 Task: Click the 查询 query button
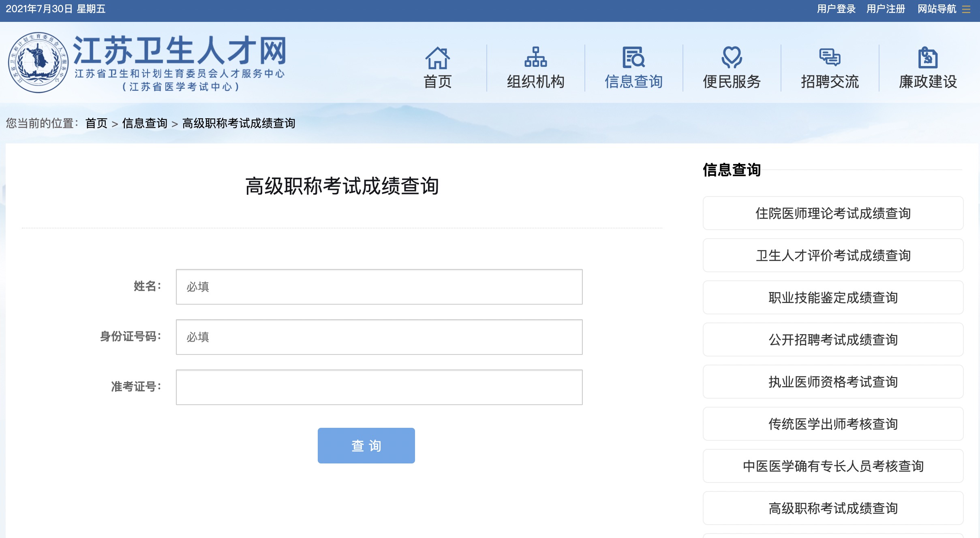point(366,445)
